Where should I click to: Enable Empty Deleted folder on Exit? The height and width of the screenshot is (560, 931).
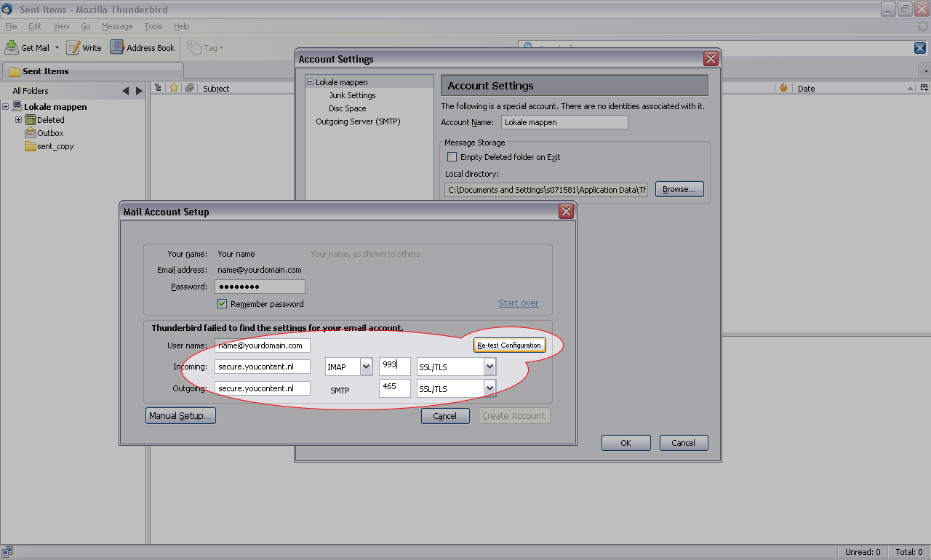tap(452, 157)
